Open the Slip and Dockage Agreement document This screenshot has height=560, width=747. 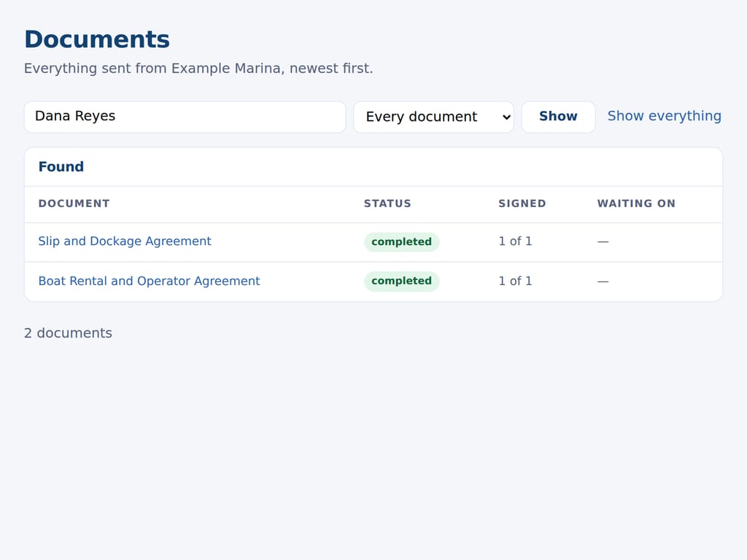click(125, 241)
